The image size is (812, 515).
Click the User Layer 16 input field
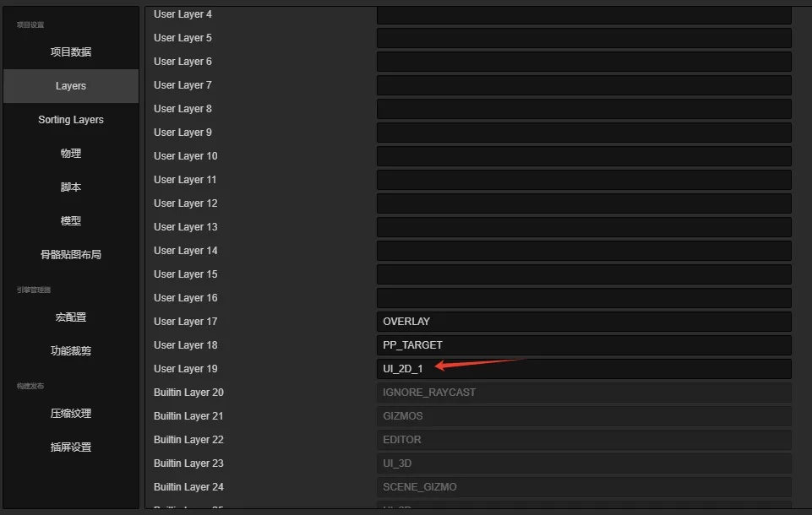[x=584, y=298]
